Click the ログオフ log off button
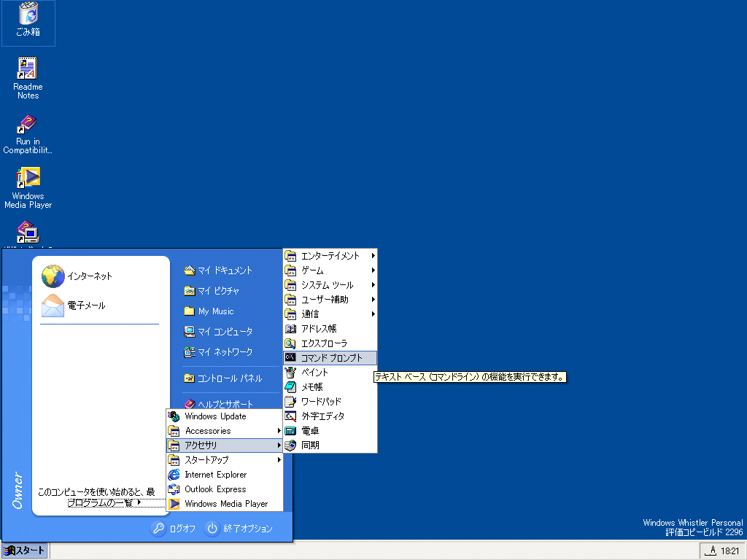 (x=174, y=529)
